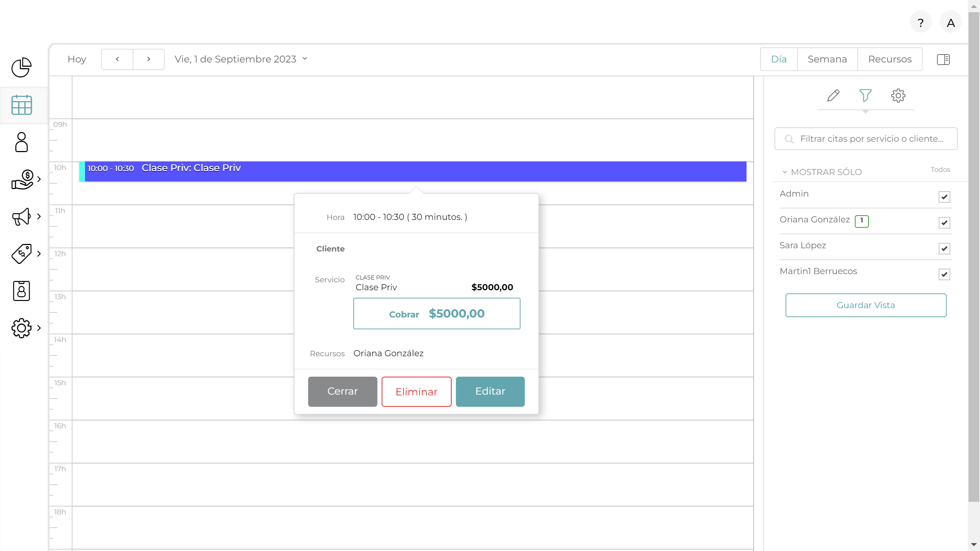Open the clients person icon
Viewport: 980px width, 551px height.
pos(21,142)
